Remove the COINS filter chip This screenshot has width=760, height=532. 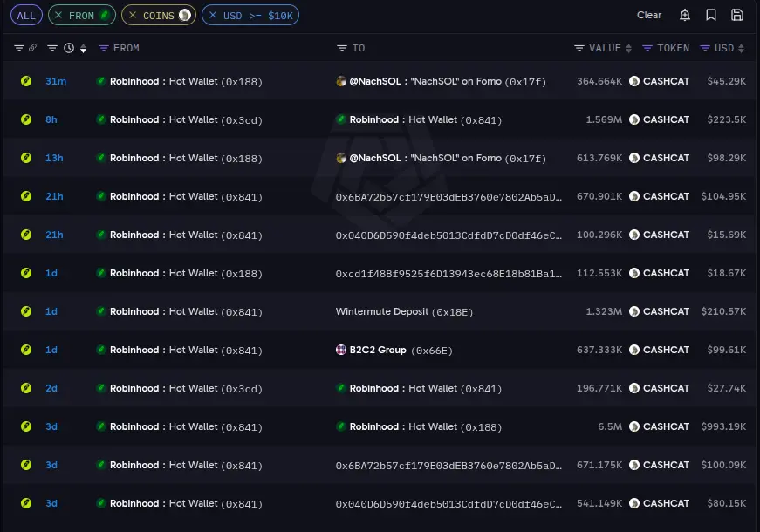pos(133,16)
